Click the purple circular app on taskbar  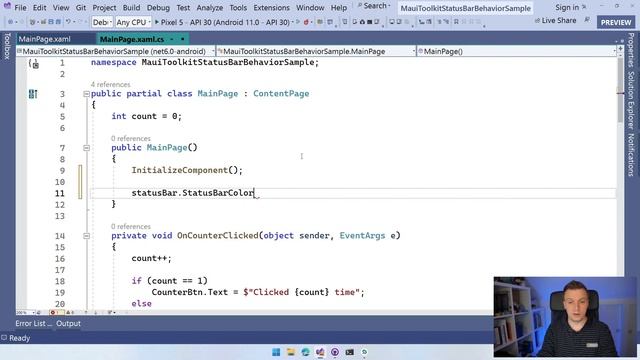(x=335, y=352)
